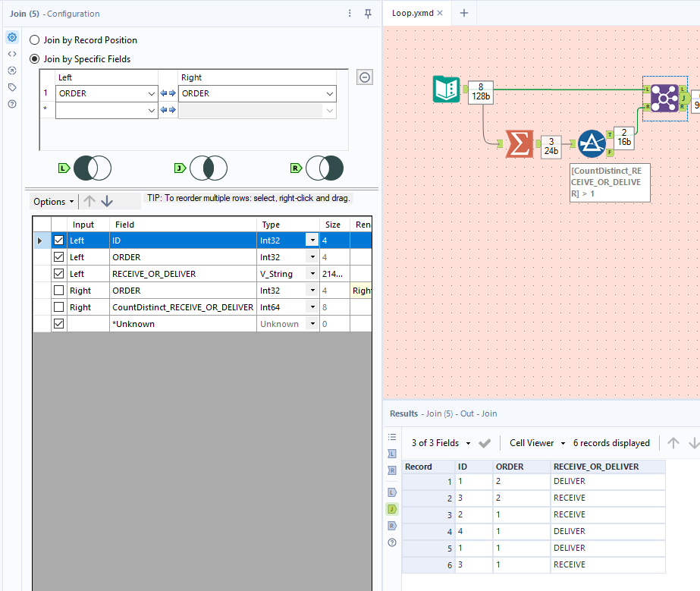Move selected field down with arrow
700x591 pixels.
click(x=107, y=201)
